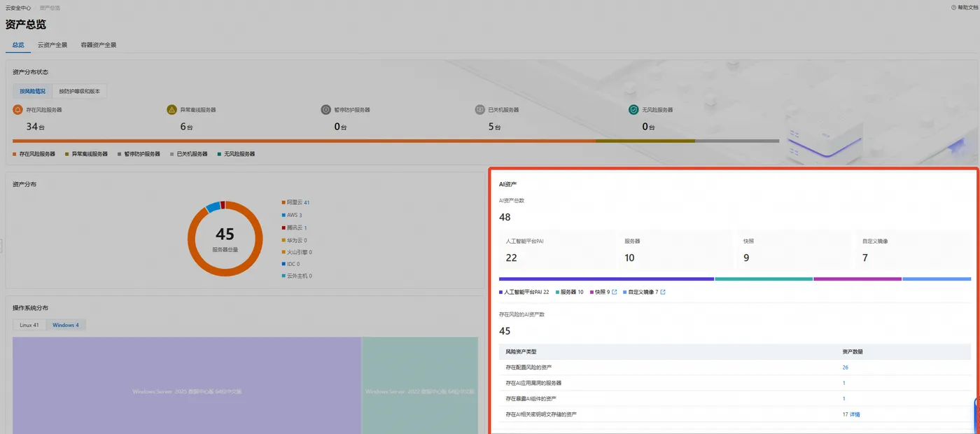Click the 阿里云 41 legend entry
This screenshot has height=434, width=980.
click(296, 202)
